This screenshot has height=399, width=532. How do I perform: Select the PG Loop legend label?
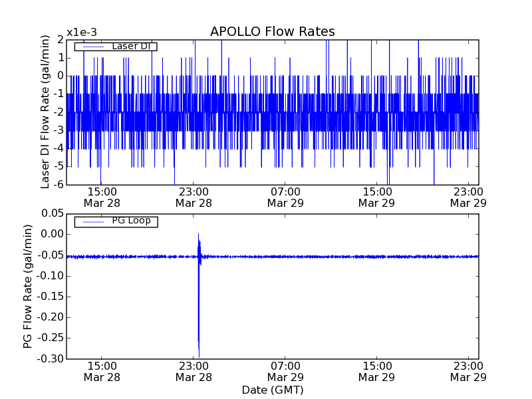[131, 221]
